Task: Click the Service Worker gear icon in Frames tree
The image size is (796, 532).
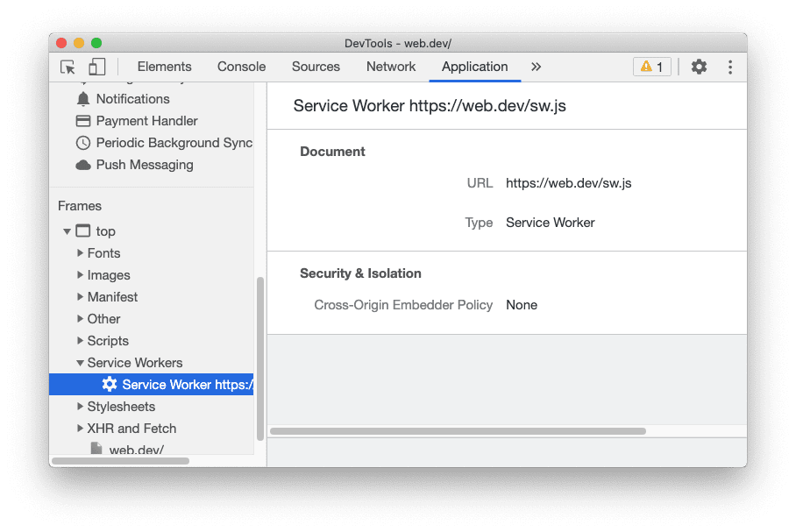Action: pyautogui.click(x=109, y=383)
